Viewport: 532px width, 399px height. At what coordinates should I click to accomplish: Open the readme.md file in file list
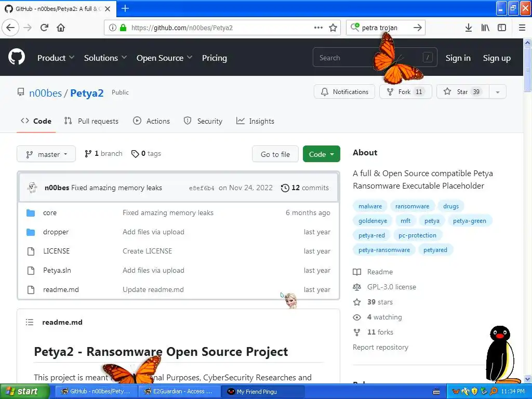click(x=61, y=289)
